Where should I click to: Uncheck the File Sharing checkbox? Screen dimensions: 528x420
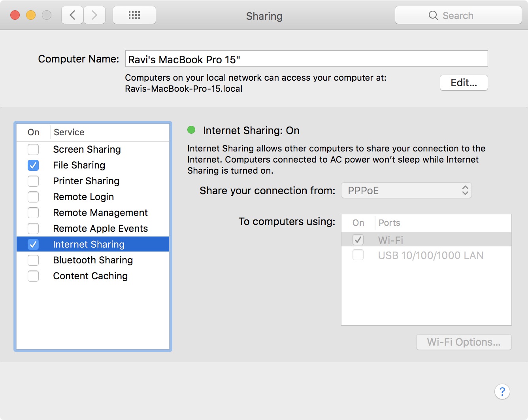coord(33,165)
